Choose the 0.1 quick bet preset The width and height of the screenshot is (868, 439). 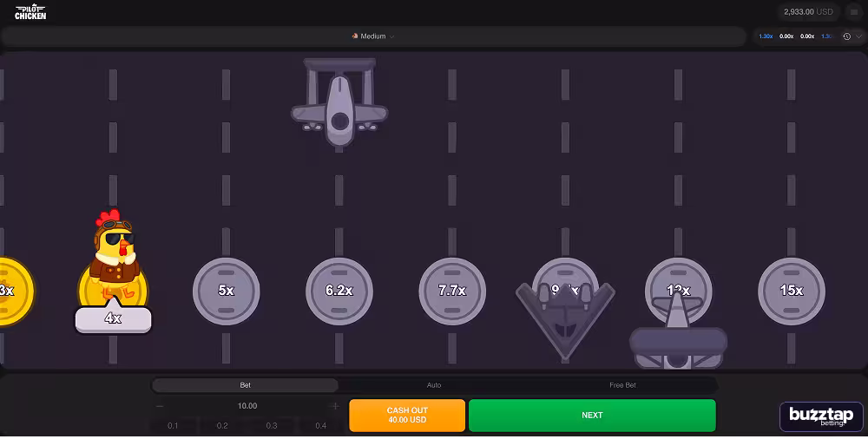point(174,426)
